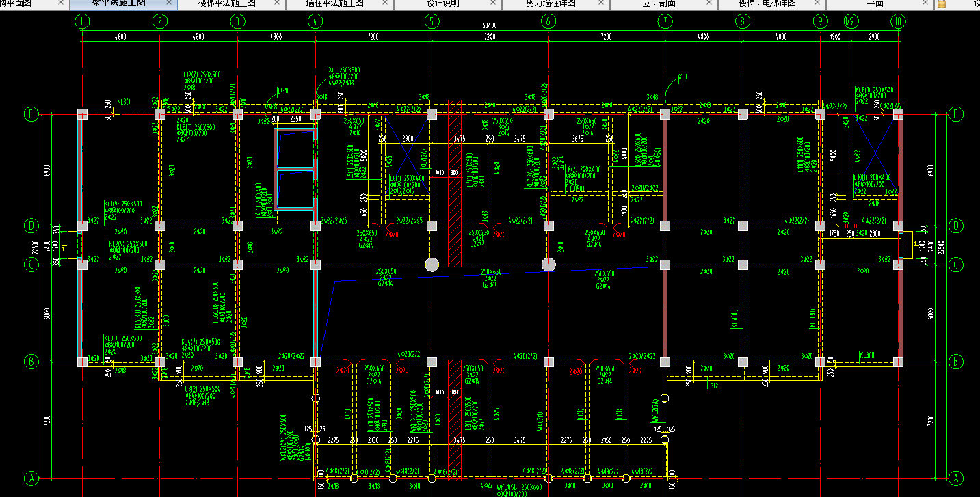This screenshot has width=980, height=497.
Task: Select axis bubble 7 at the top
Action: (x=665, y=21)
